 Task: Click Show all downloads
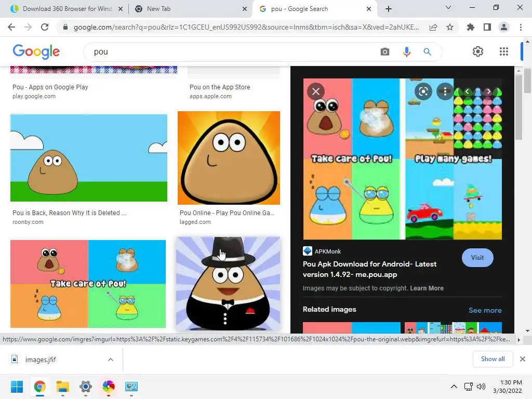(493, 359)
